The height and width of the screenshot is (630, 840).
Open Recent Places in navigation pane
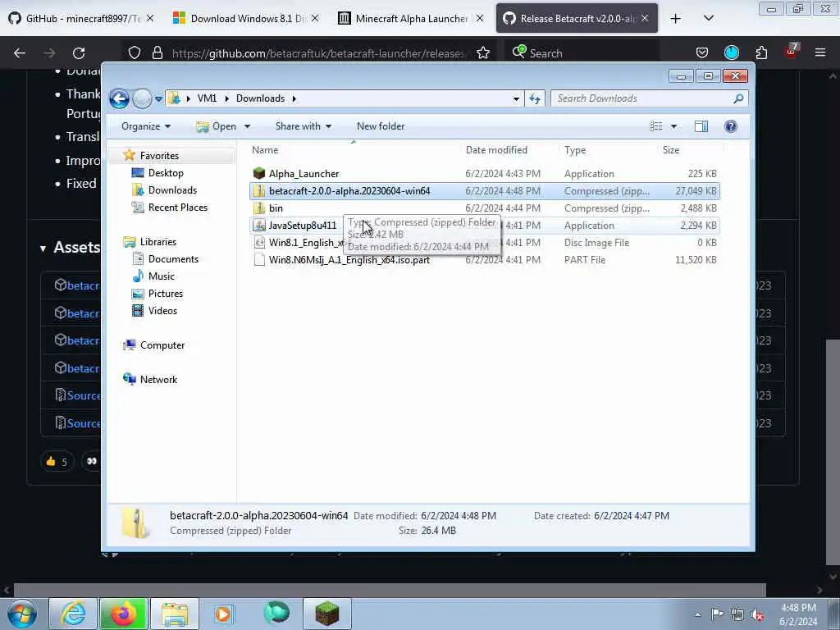pyautogui.click(x=177, y=208)
